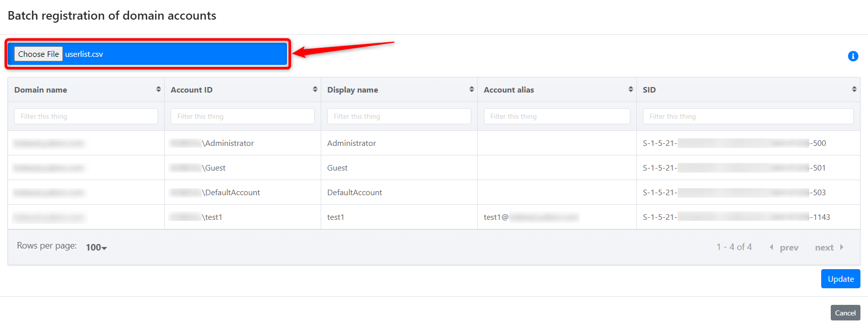Image resolution: width=868 pixels, height=328 pixels.
Task: Select the \test1 account ID cell
Action: point(243,217)
